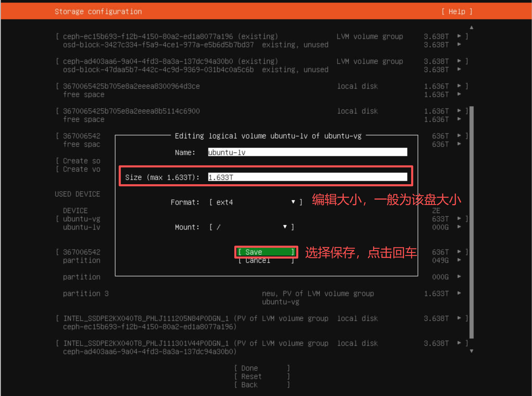Expand arrow for ceph-ec15b693 volume group
Viewport: 532px width, 396px height.
[x=459, y=36]
